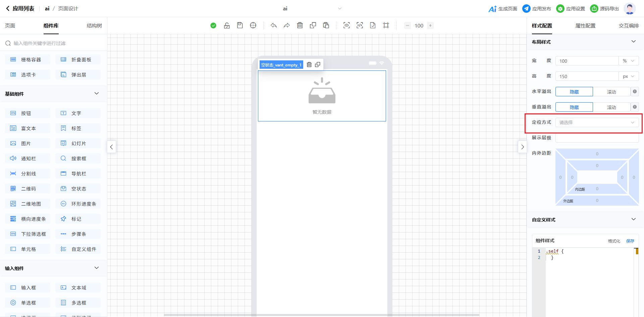The image size is (644, 317).
Task: Click the zoom plus button beside 100
Action: tap(430, 25)
